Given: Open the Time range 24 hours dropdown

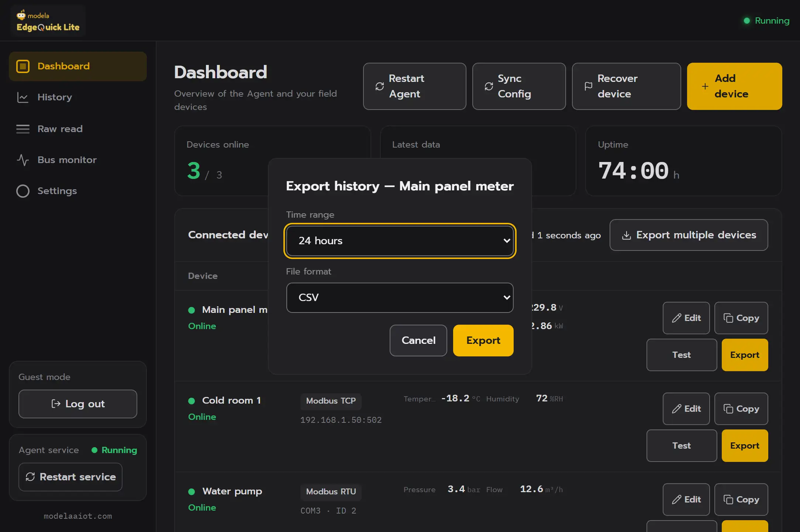Looking at the screenshot, I should pos(400,241).
